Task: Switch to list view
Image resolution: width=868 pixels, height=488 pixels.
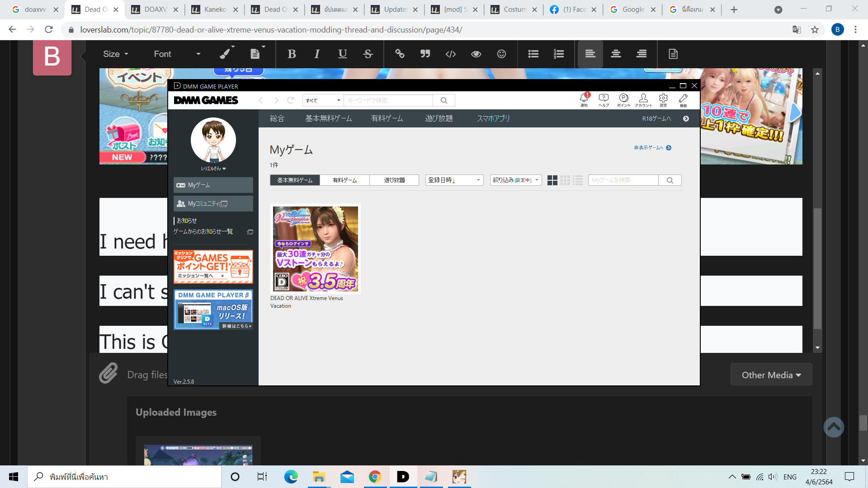Action: (578, 180)
